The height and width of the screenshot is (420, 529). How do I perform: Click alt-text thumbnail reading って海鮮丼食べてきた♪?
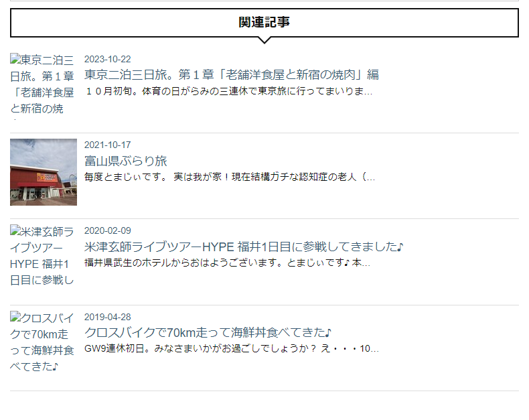tap(42, 342)
